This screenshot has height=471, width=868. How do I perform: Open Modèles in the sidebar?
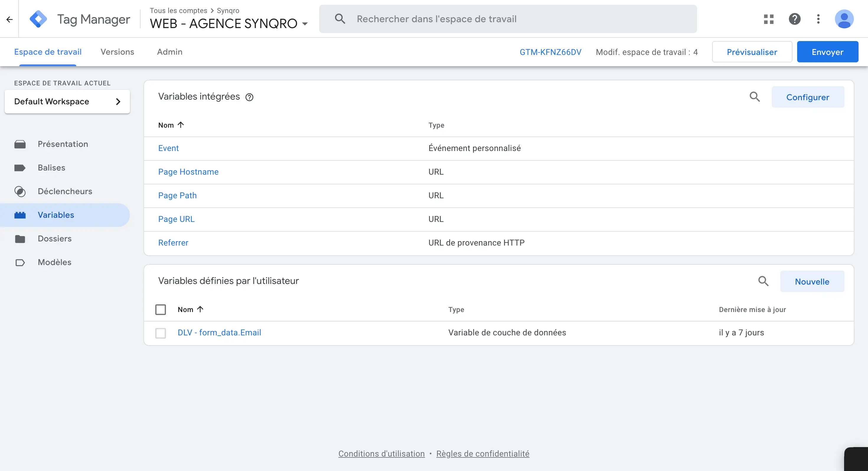(54, 262)
